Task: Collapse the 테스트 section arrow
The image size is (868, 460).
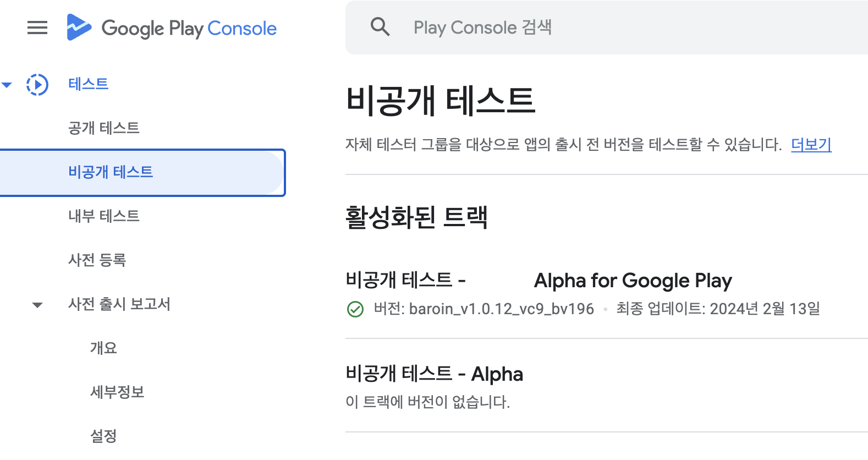Action: [x=7, y=85]
